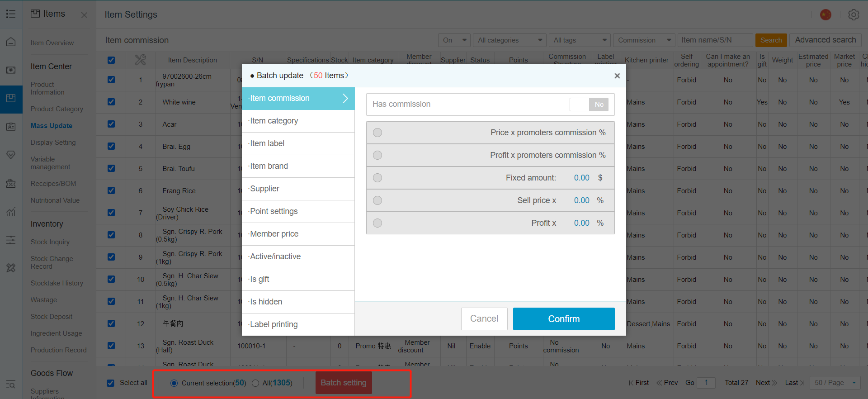
Task: Select Item label in batch update list
Action: [298, 143]
